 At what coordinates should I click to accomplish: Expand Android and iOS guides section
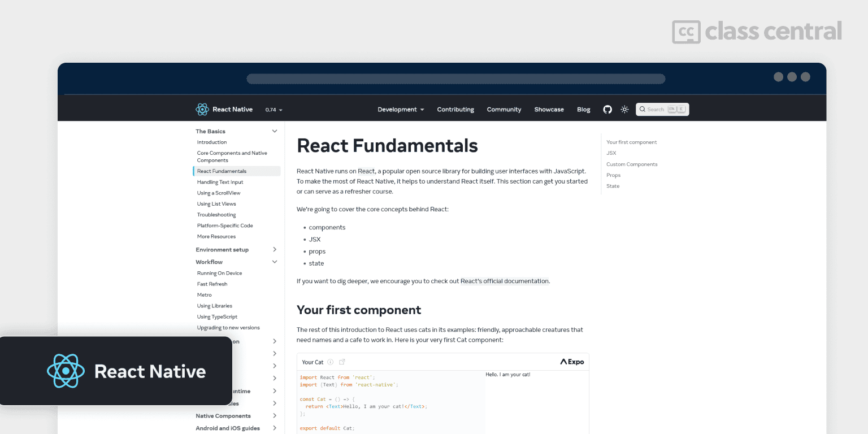(x=275, y=428)
